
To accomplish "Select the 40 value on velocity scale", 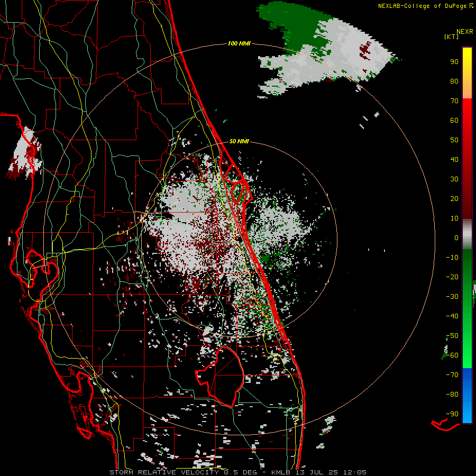I will [x=454, y=159].
